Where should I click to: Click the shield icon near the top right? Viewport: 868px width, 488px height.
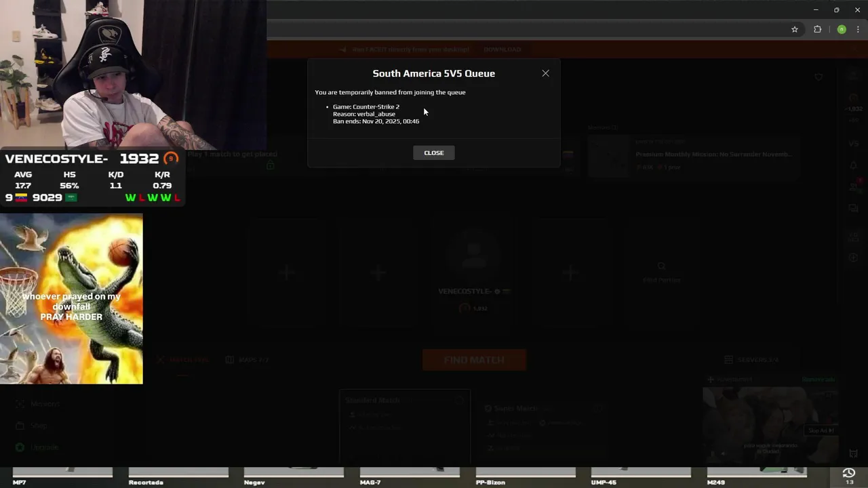tap(819, 77)
